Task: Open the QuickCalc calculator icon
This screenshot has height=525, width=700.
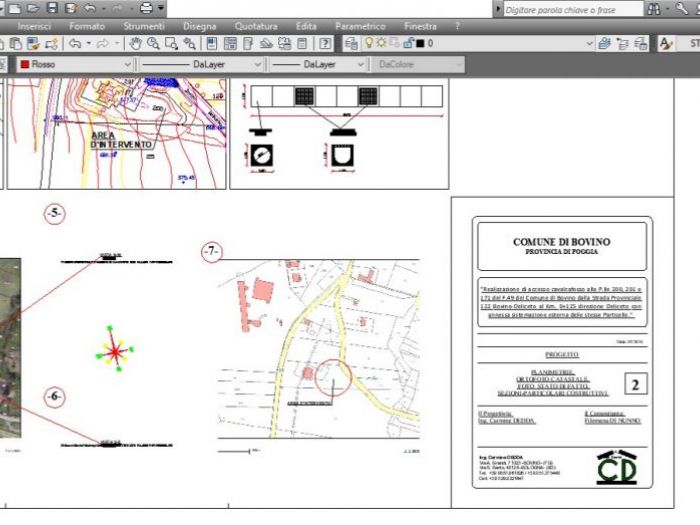Action: pos(302,44)
